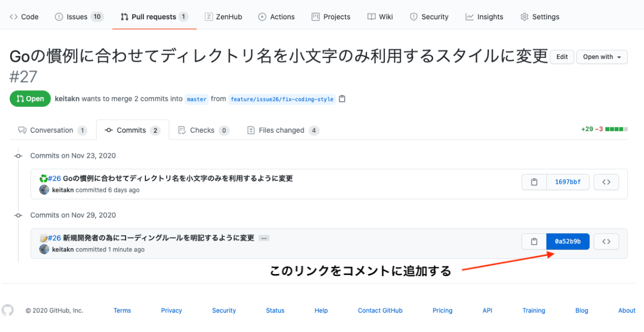644x332 pixels.
Task: Click the GitHub logo in the footer
Action: pyautogui.click(x=8, y=310)
